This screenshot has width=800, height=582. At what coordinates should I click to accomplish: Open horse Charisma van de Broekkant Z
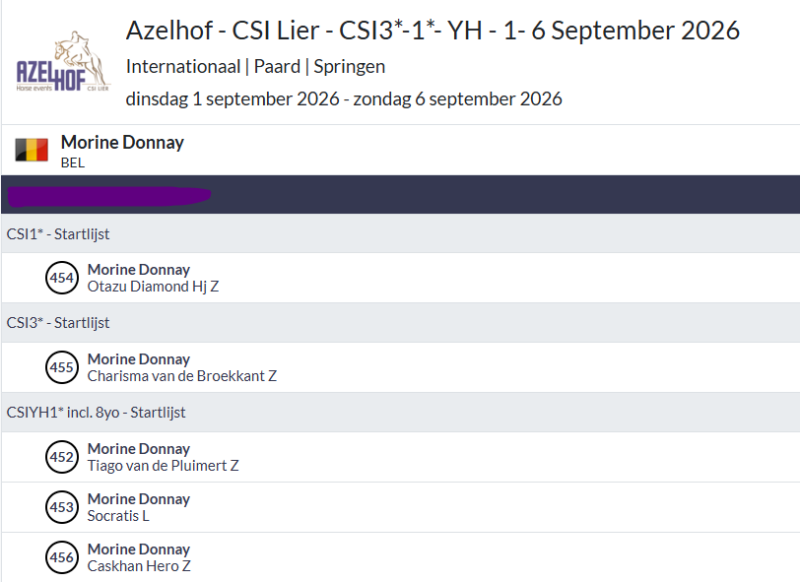182,376
